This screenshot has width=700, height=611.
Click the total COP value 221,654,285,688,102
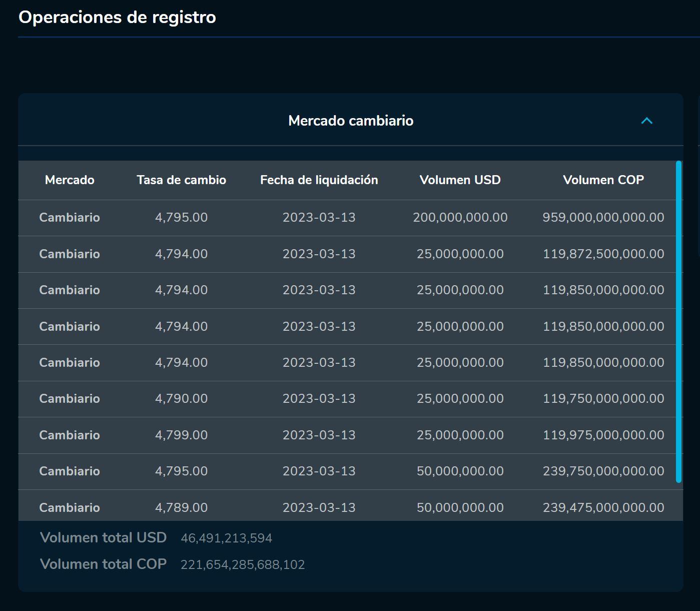(243, 564)
